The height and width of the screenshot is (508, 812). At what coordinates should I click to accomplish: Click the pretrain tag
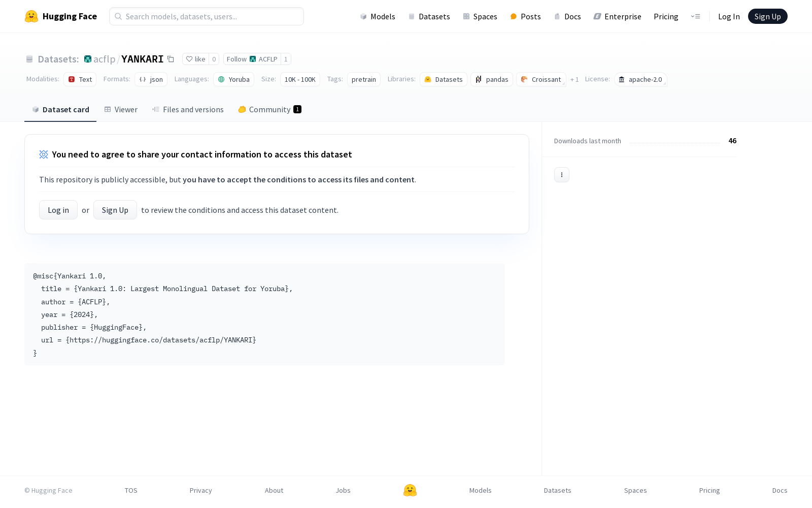[364, 79]
